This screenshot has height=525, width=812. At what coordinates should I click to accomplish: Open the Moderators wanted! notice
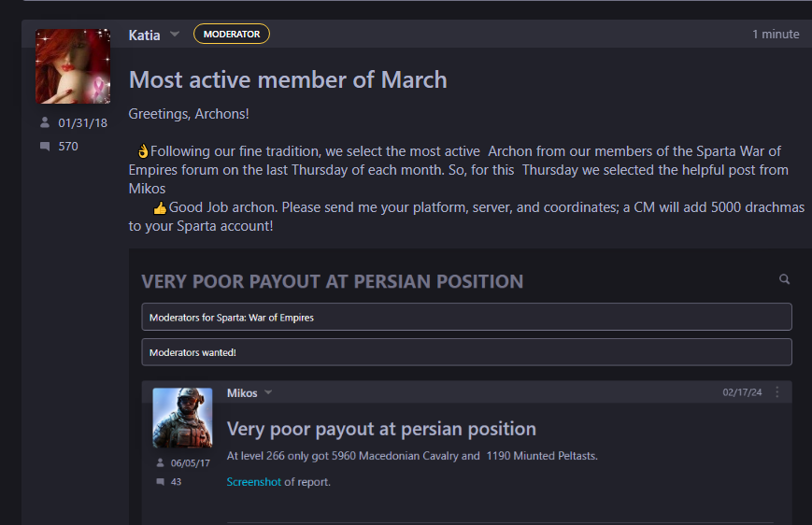466,352
